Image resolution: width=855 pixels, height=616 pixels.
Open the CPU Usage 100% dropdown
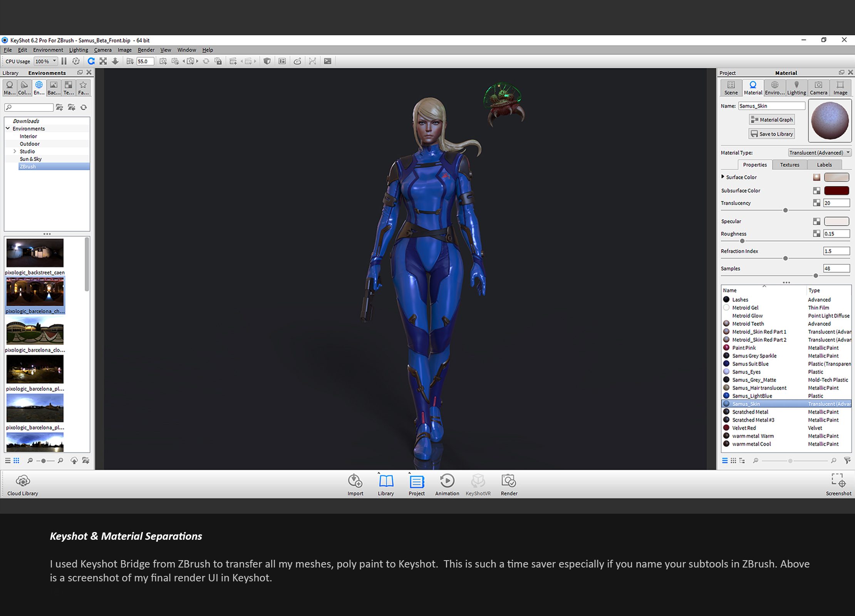tap(46, 61)
